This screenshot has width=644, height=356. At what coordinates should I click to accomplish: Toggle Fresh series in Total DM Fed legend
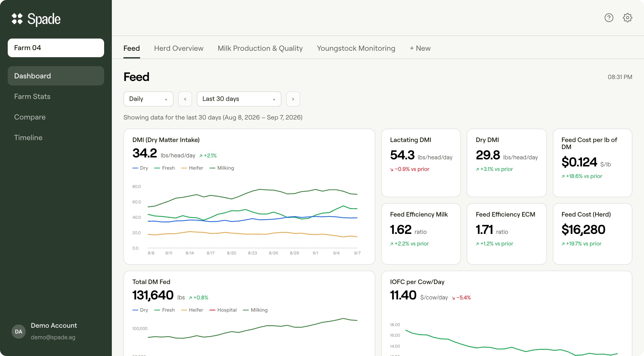click(x=165, y=310)
